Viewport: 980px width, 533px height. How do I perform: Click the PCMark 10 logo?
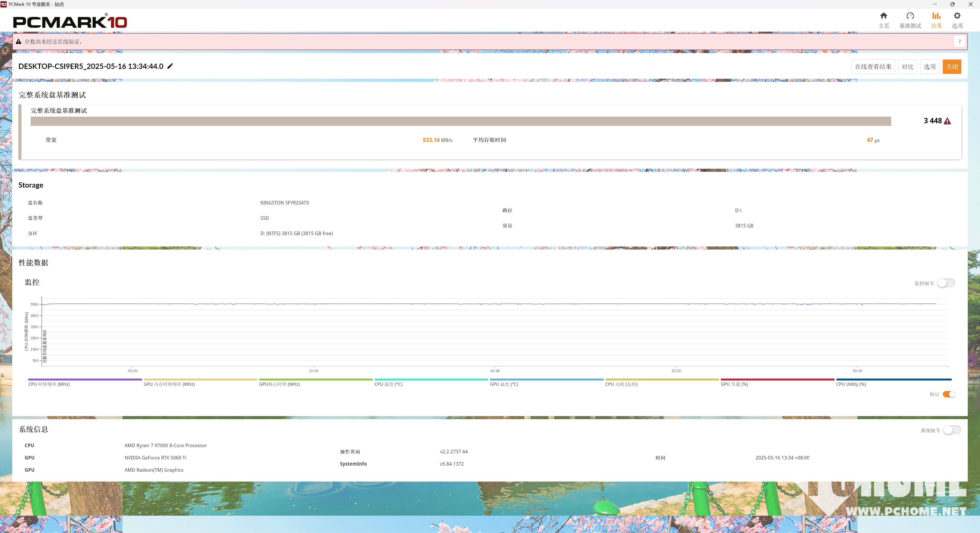[x=70, y=21]
